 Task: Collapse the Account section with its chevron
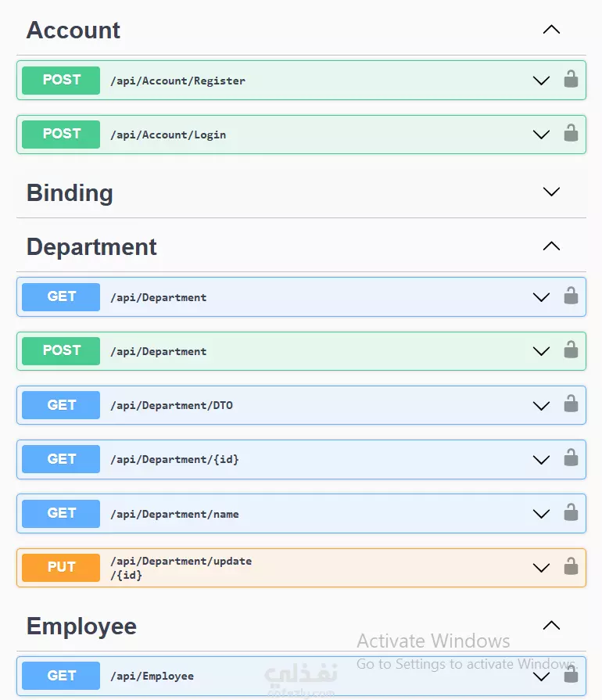pyautogui.click(x=552, y=30)
